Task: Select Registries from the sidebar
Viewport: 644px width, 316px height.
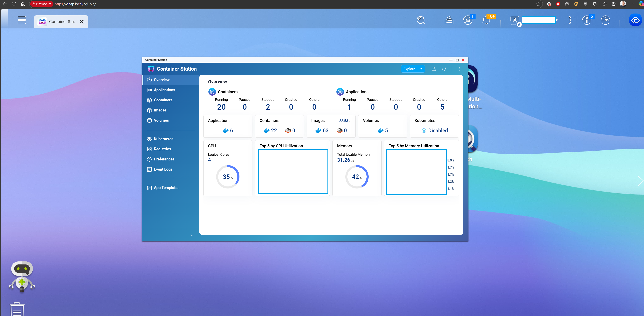Action: (162, 149)
